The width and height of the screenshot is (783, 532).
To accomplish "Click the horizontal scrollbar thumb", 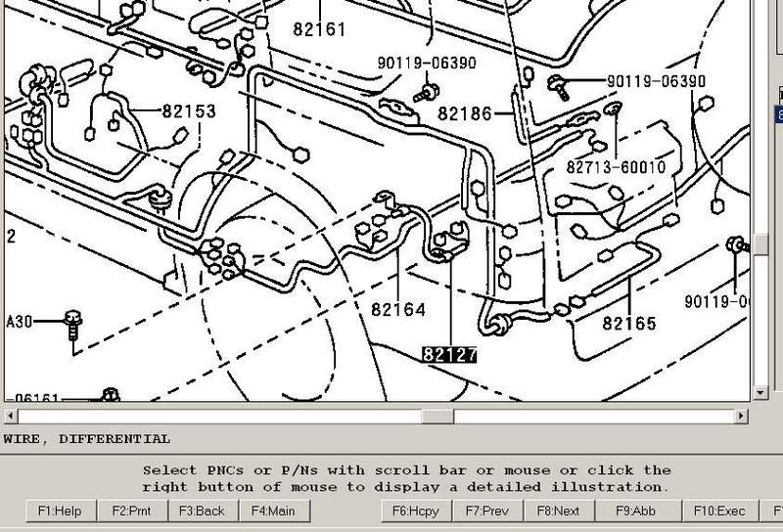I will [438, 417].
